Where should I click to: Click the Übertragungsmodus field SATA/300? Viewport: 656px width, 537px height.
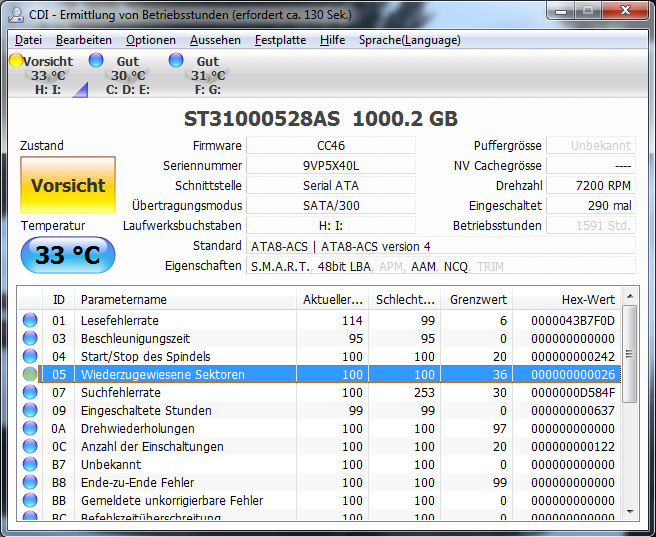click(331, 205)
